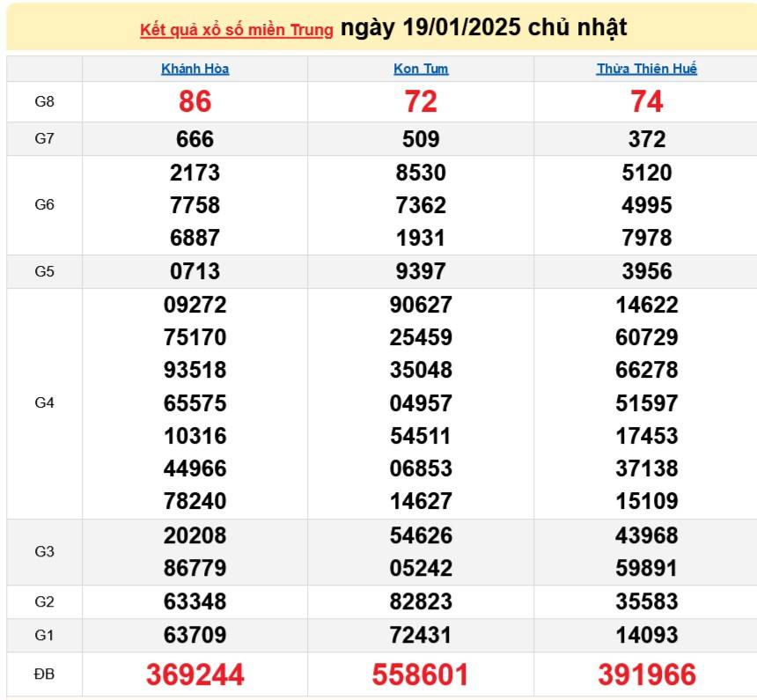The height and width of the screenshot is (700, 757).
Task: Click the G6 row label
Action: pyautogui.click(x=45, y=205)
